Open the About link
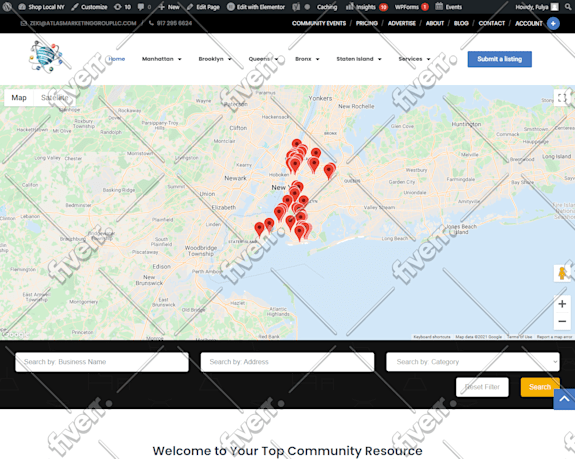Image resolution: width=575 pixels, height=459 pixels. [435, 23]
